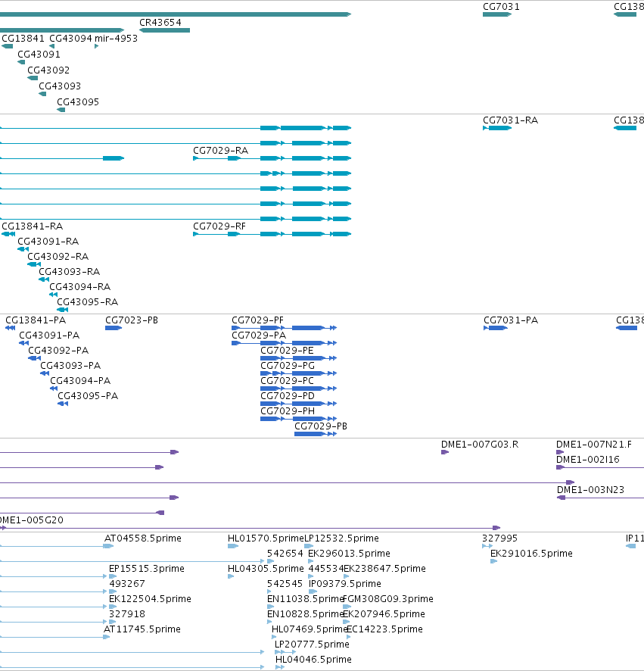The width and height of the screenshot is (644, 671).
Task: Click the CG7031-RA transcript label
Action: (x=511, y=120)
